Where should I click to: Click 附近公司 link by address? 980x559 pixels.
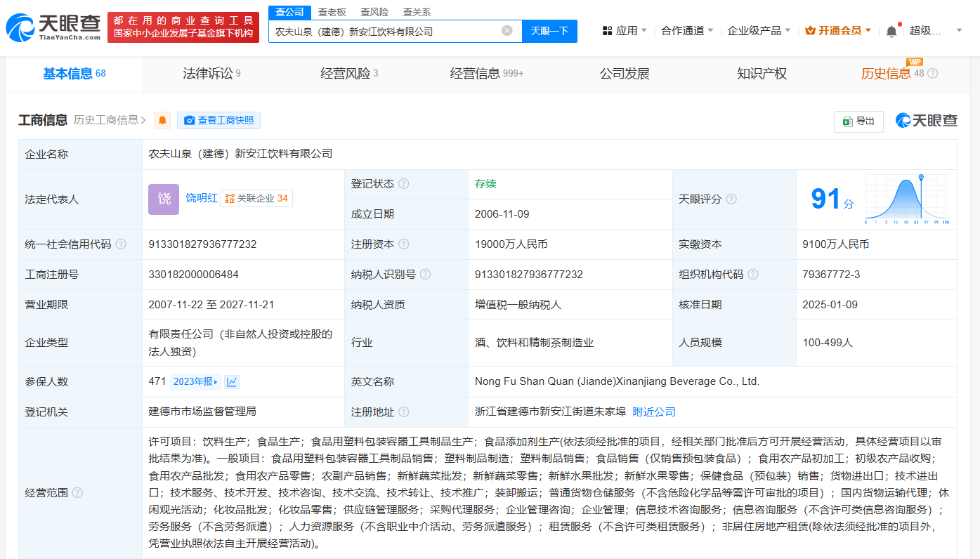[x=654, y=412]
